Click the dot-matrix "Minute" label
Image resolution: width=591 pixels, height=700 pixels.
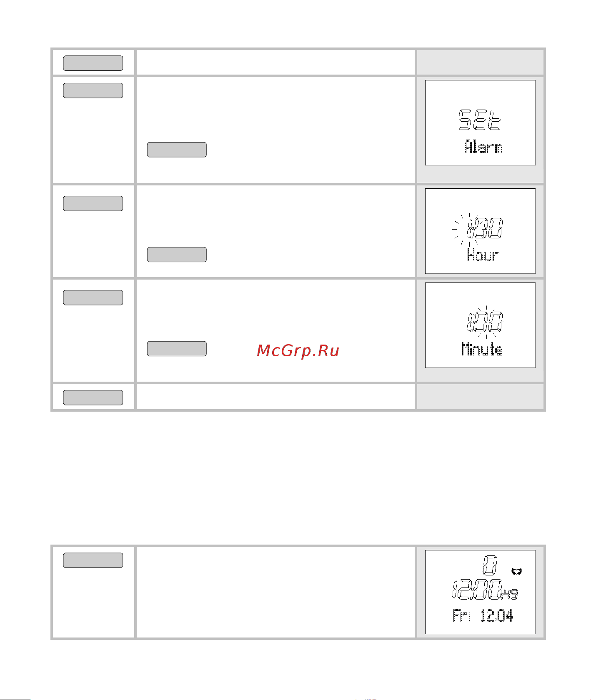coord(482,349)
